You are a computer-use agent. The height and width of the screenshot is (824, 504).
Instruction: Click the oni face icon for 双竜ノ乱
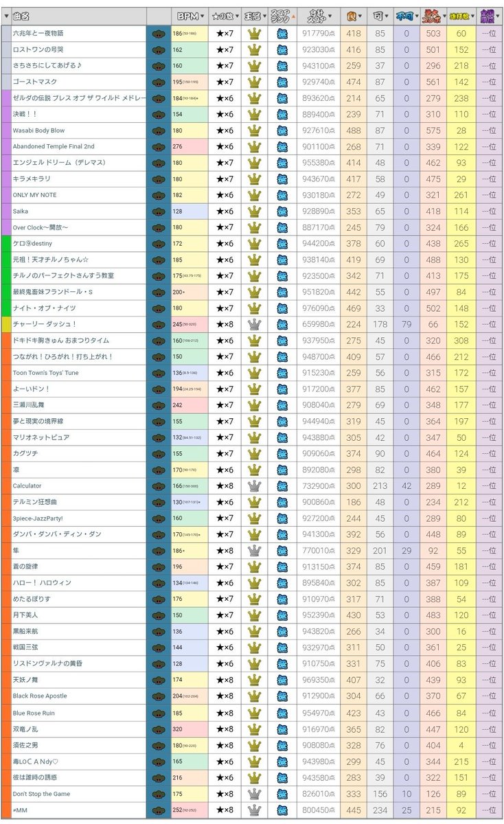point(159,728)
